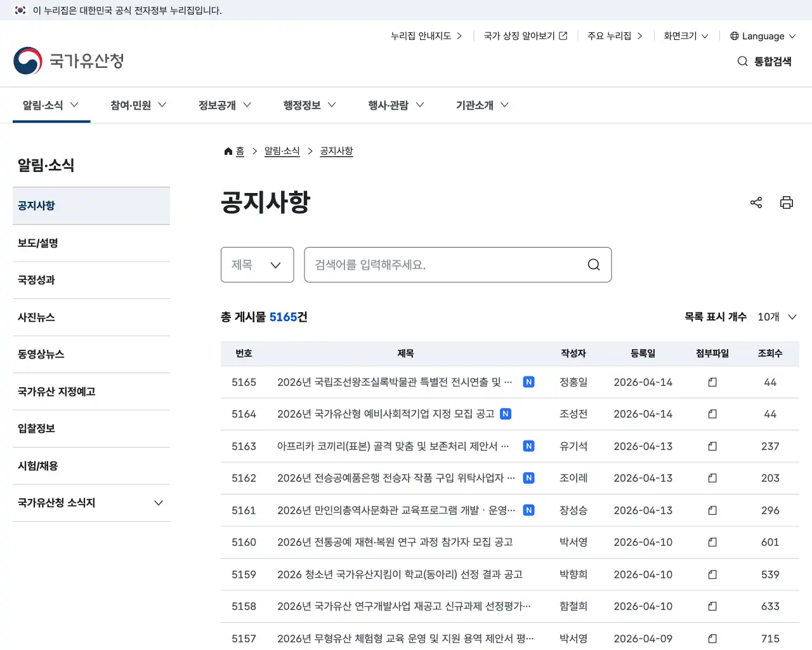The image size is (812, 650).
Task: Open the 제목 search category dropdown
Action: tap(257, 265)
